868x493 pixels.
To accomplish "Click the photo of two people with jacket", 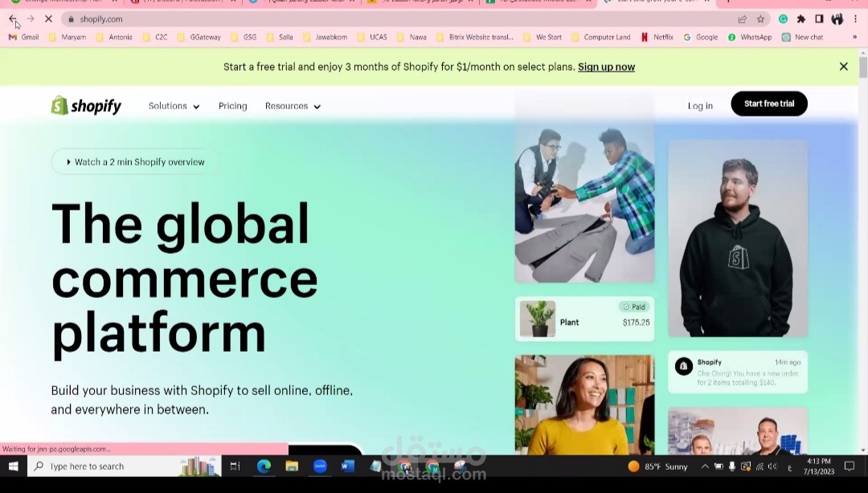I will tap(584, 204).
